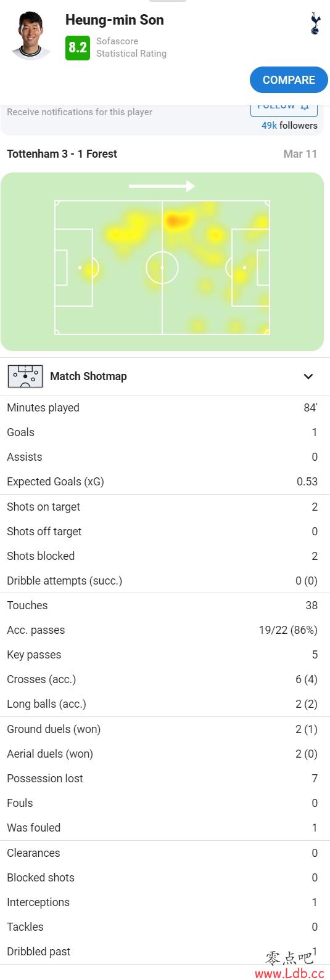
Task: Click the Acc. passes 19/22 (86%) value
Action: (288, 630)
